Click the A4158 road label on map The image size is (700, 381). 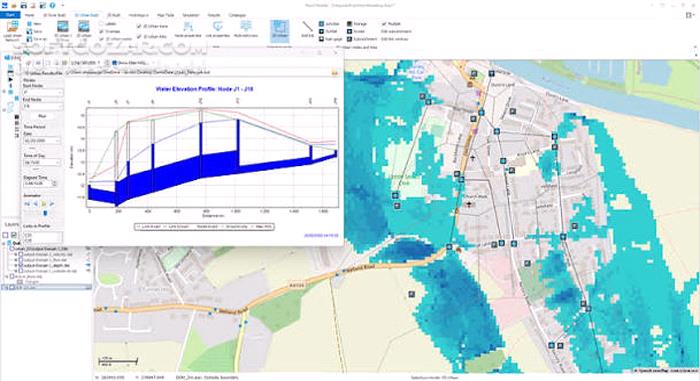point(296,285)
